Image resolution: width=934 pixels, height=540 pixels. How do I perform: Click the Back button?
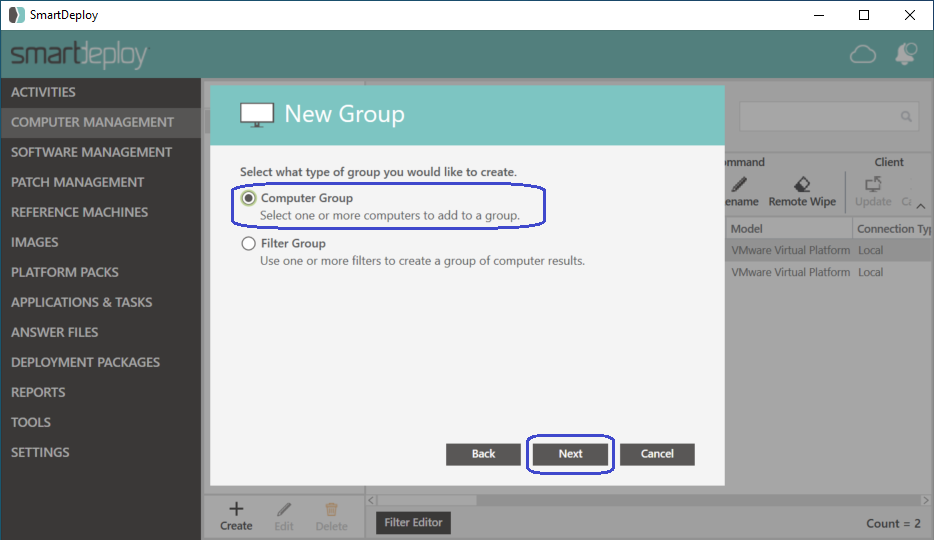483,454
